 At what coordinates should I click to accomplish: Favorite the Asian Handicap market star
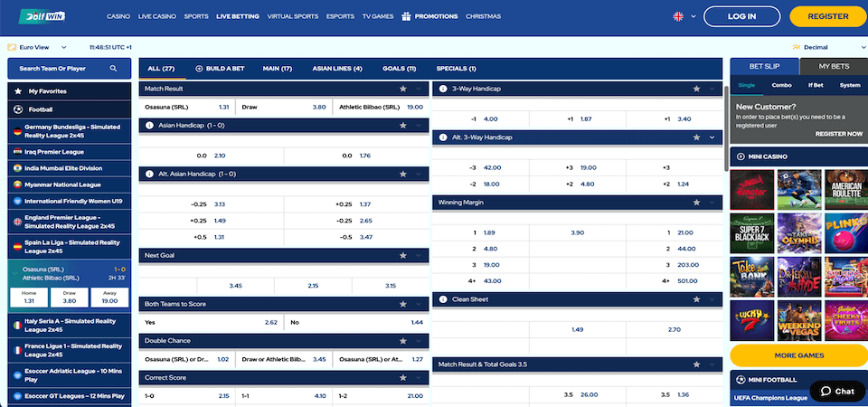click(x=403, y=126)
